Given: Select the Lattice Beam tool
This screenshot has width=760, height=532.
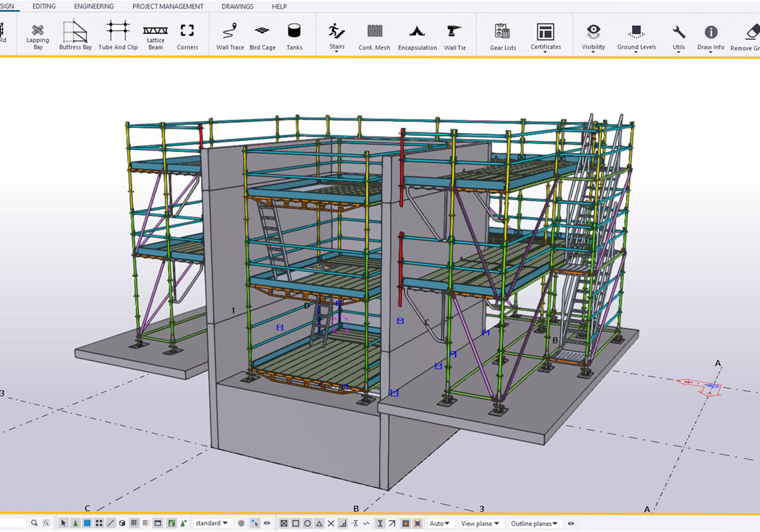Looking at the screenshot, I should pos(155,35).
